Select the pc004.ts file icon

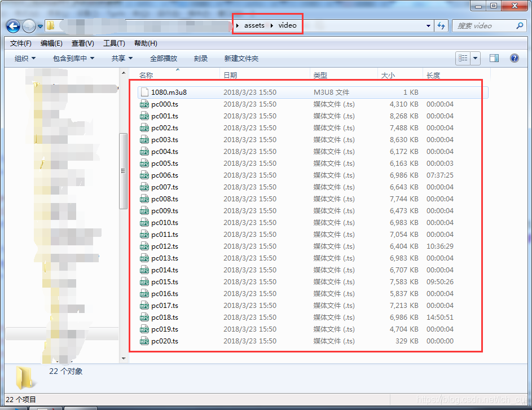coord(144,152)
